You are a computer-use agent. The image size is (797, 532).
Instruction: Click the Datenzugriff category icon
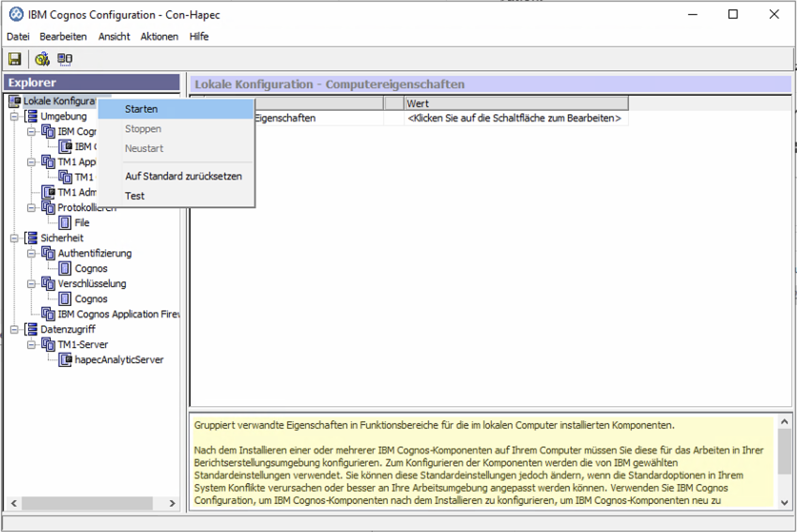point(31,329)
